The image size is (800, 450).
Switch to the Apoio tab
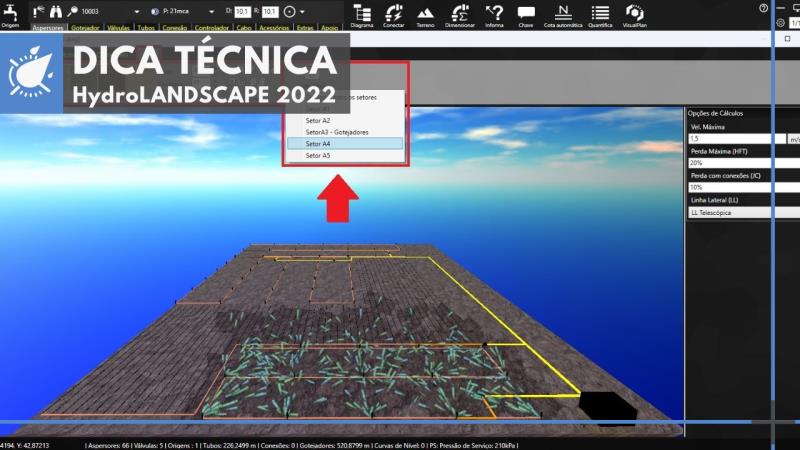330,28
